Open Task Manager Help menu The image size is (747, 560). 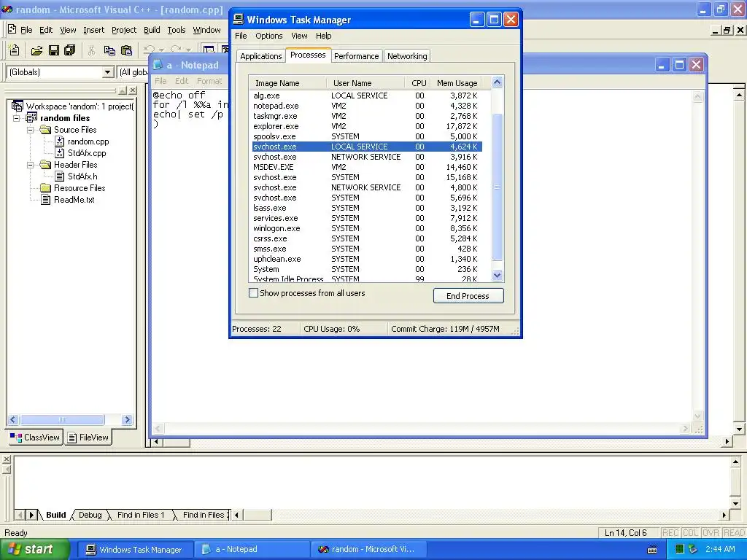point(323,36)
